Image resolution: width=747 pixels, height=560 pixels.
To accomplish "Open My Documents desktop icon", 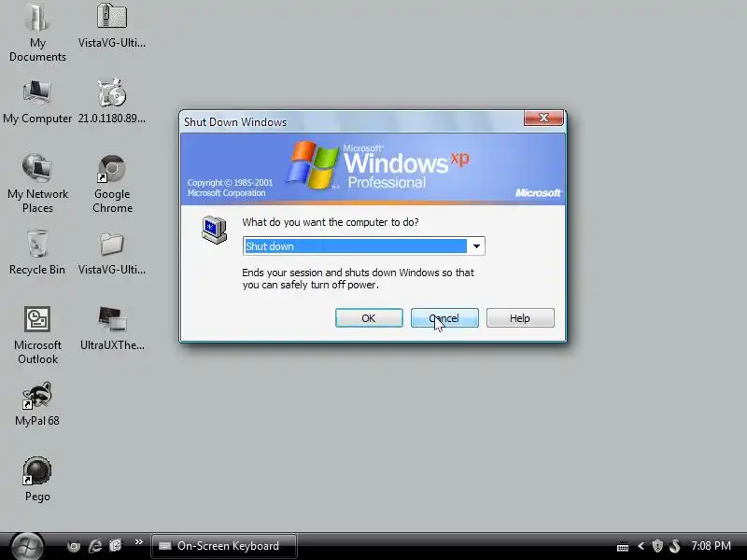I will coord(37,33).
